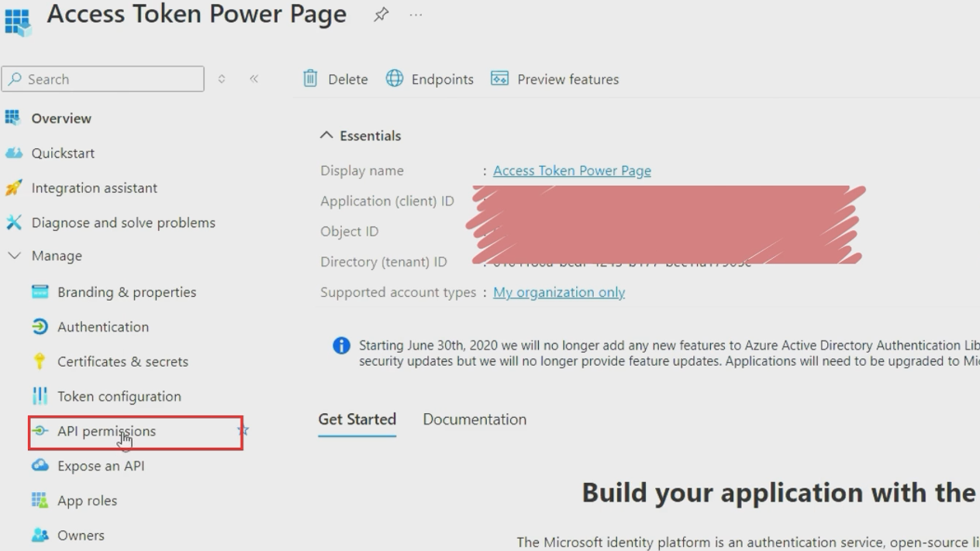Image resolution: width=980 pixels, height=551 pixels.
Task: Collapse the side menu with the double chevron
Action: (254, 79)
